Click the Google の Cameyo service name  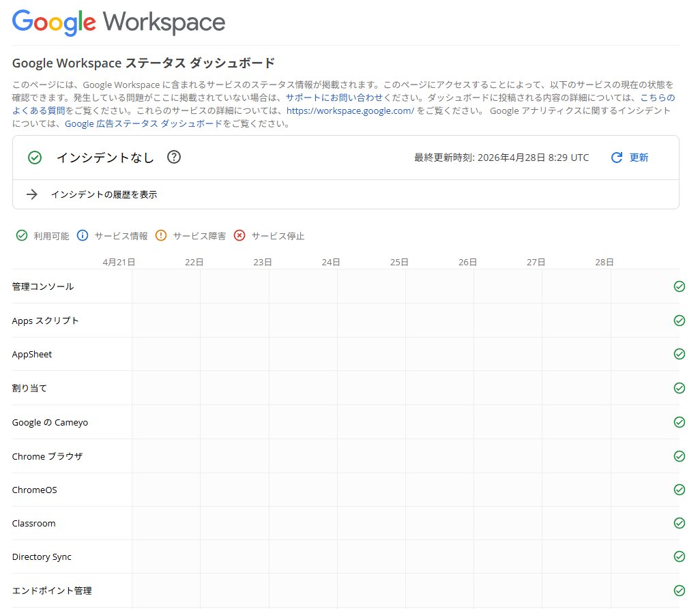coord(50,422)
